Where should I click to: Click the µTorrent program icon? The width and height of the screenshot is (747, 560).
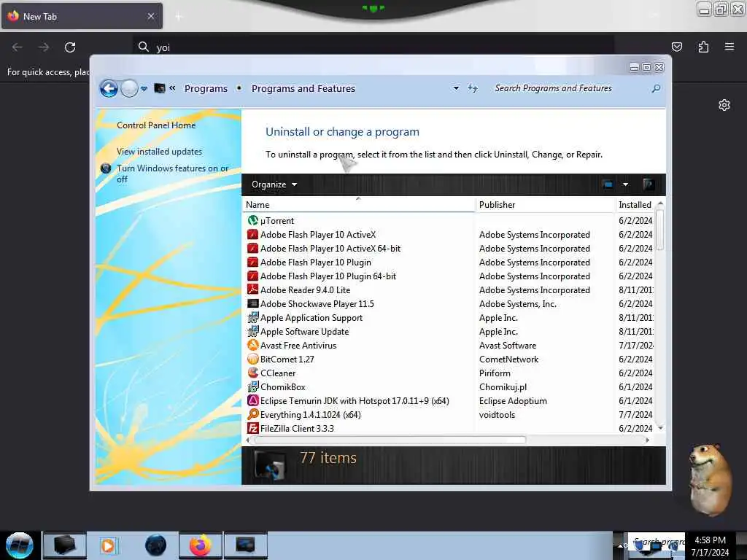click(253, 220)
